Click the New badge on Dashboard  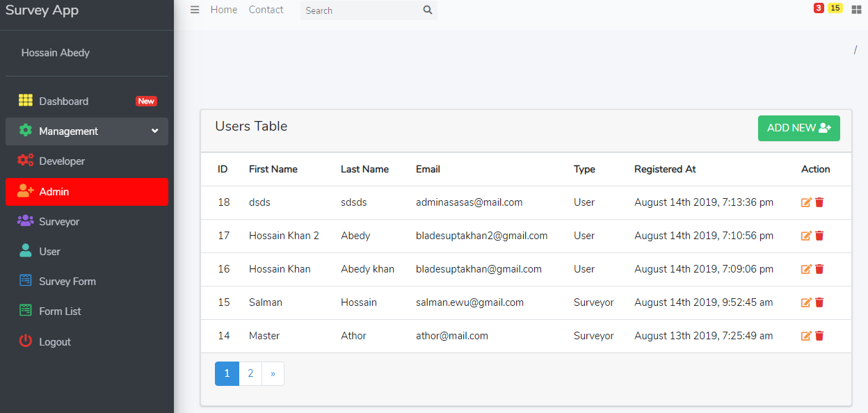[146, 102]
